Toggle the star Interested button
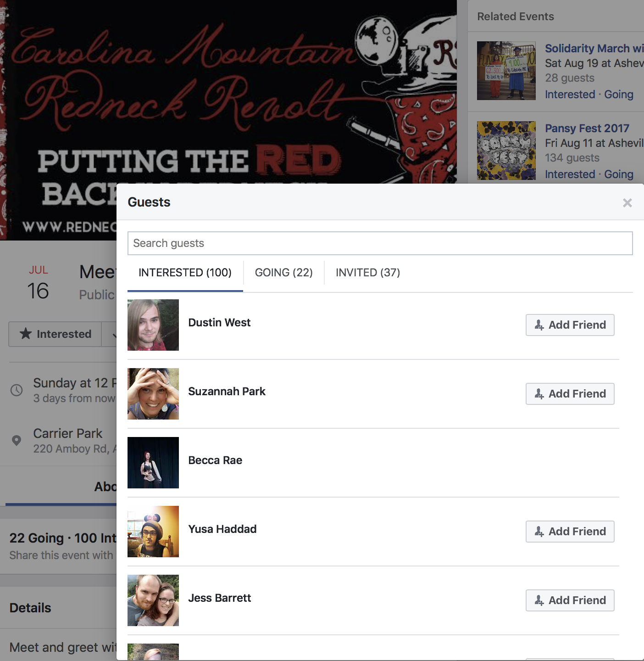The height and width of the screenshot is (661, 644). [x=55, y=334]
